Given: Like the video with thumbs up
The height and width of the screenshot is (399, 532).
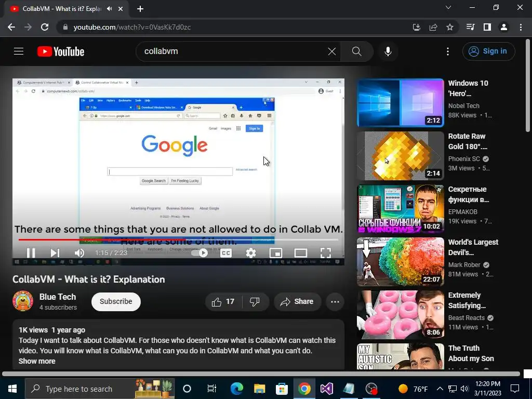Looking at the screenshot, I should [223, 302].
